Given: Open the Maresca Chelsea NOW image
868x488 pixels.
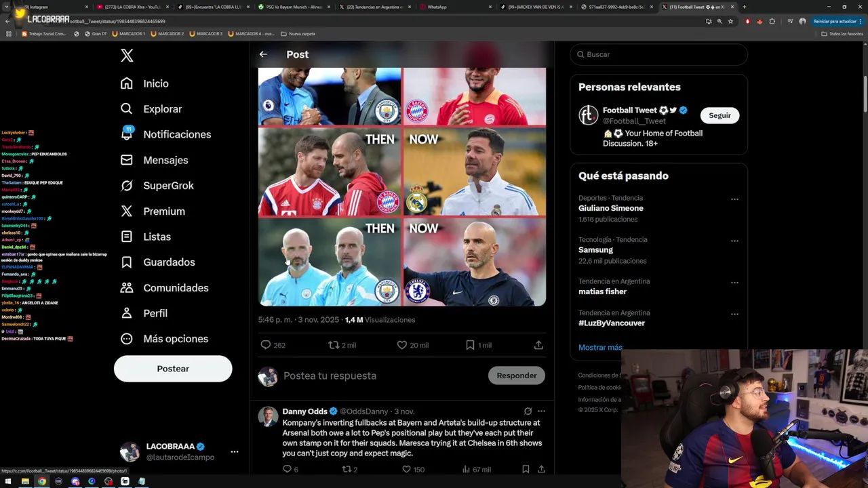Looking at the screenshot, I should (475, 262).
